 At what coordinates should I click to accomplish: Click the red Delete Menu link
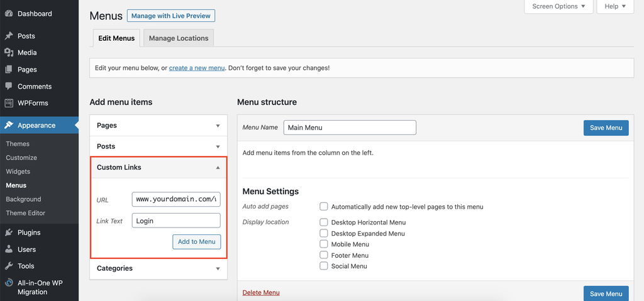coord(261,293)
